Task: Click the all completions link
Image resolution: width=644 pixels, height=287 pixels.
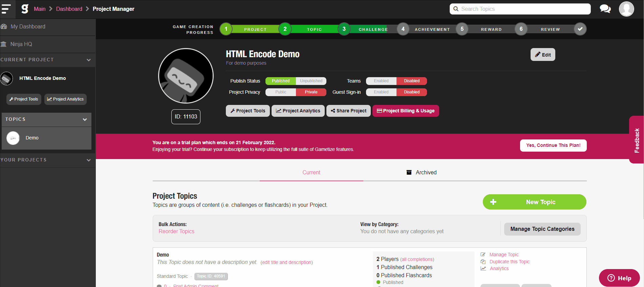Action: point(417,260)
